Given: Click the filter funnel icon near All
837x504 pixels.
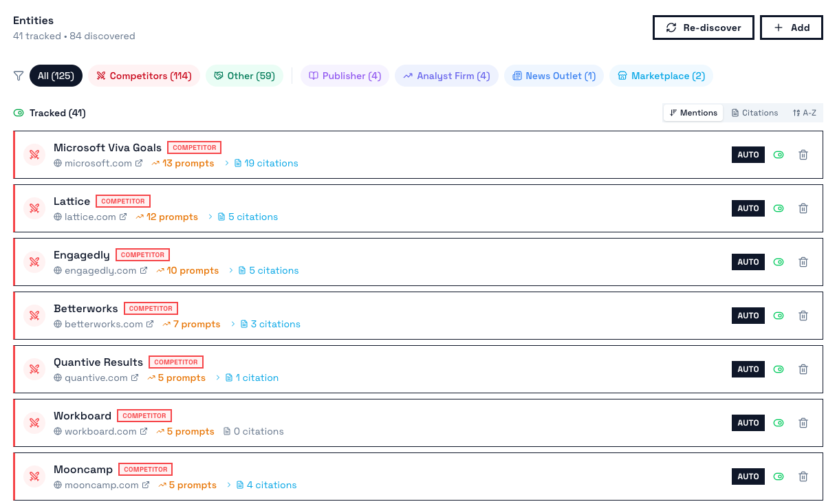Looking at the screenshot, I should pos(18,76).
